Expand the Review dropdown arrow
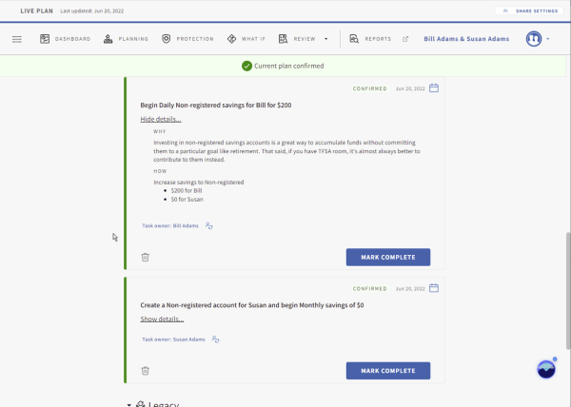571x407 pixels. click(x=326, y=39)
